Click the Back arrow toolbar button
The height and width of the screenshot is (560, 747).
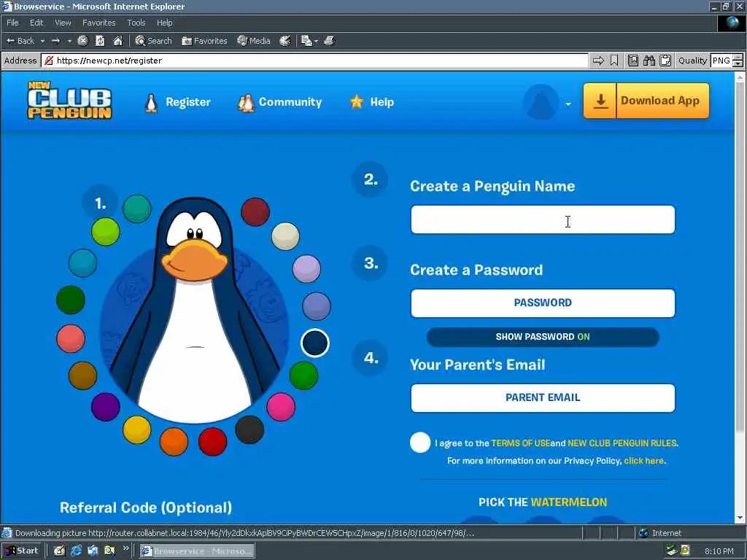(20, 41)
